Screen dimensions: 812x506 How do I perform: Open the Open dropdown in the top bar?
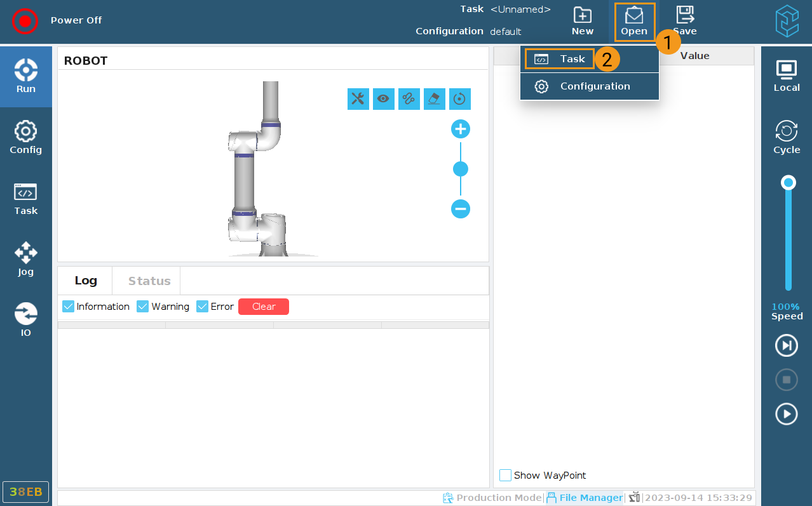[634, 22]
